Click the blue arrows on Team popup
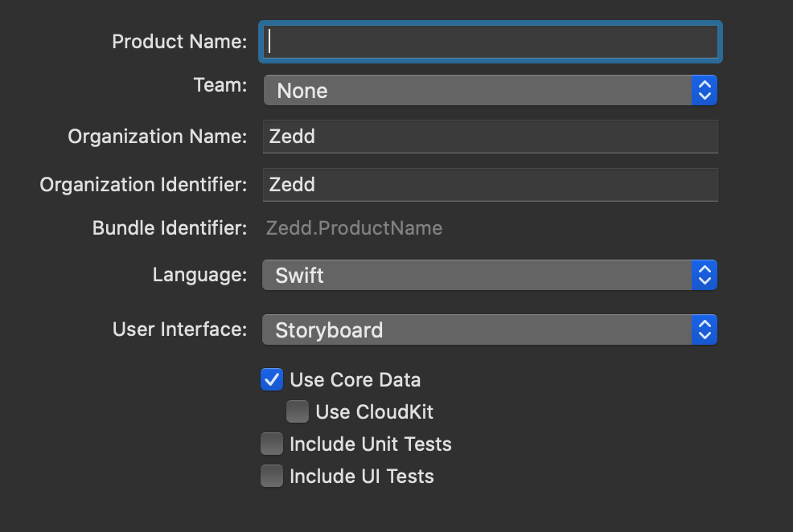 704,91
